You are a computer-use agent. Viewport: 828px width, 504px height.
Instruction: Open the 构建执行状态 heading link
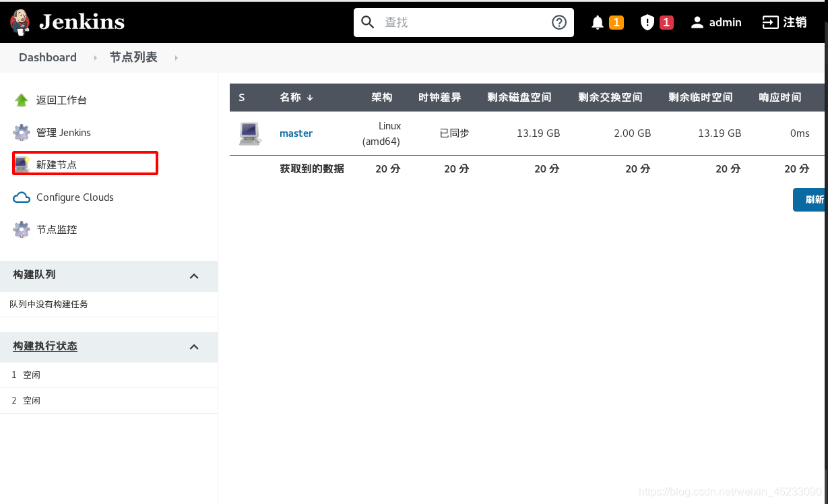[45, 346]
